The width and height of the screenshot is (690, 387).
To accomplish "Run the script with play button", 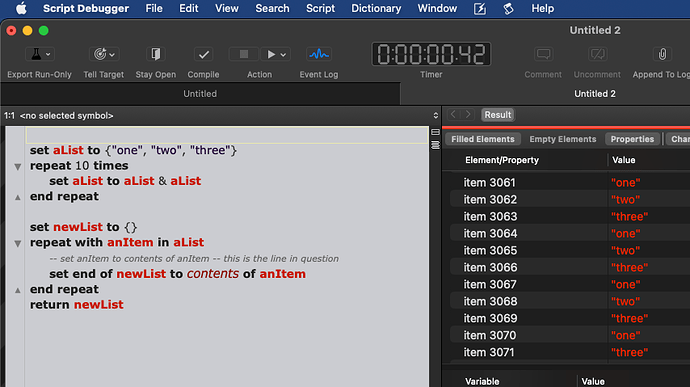I will pos(271,54).
